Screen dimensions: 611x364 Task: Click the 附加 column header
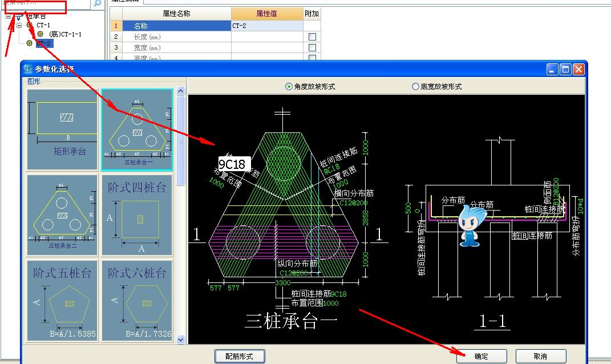pos(311,14)
